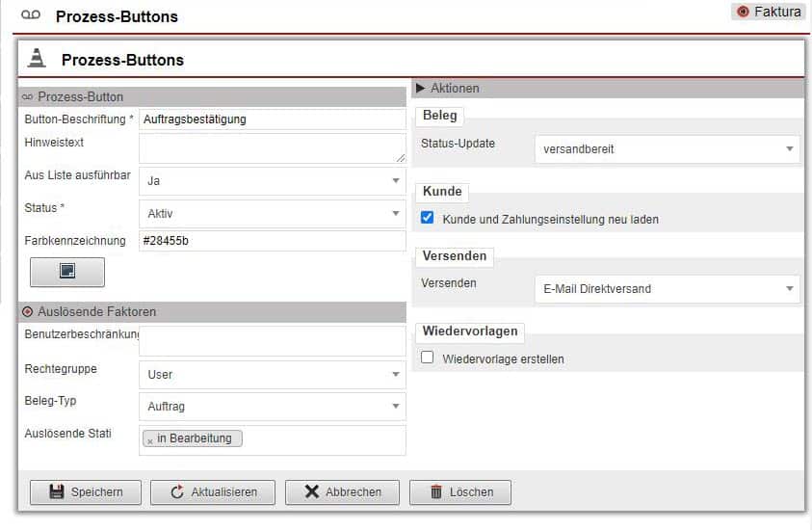Open the color picker button below Farbkennzeichnung
Screen dimensions: 812x530
point(67,272)
